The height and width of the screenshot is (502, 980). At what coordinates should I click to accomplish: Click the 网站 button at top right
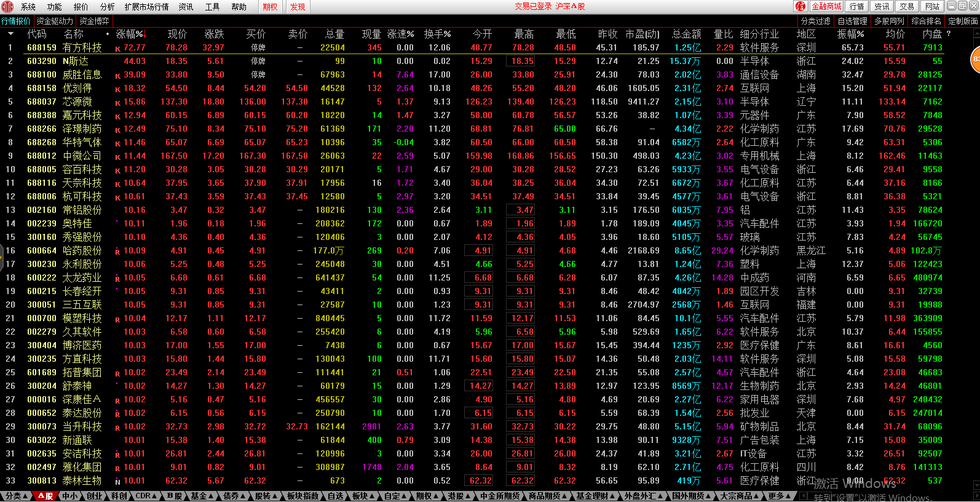(x=932, y=6)
